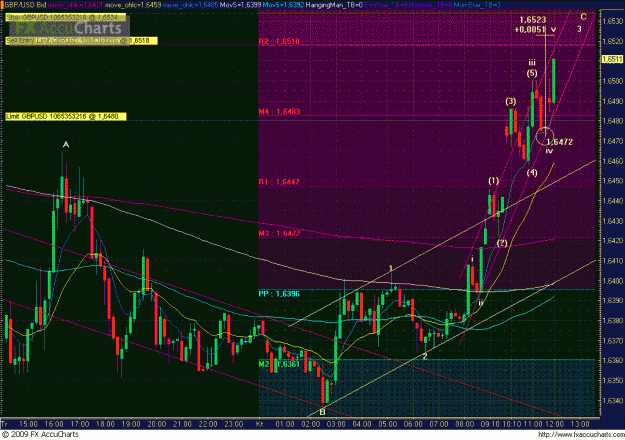Click the M2 : 1.6361 pivot label
Screen dimensions: 625x440
pyautogui.click(x=279, y=364)
